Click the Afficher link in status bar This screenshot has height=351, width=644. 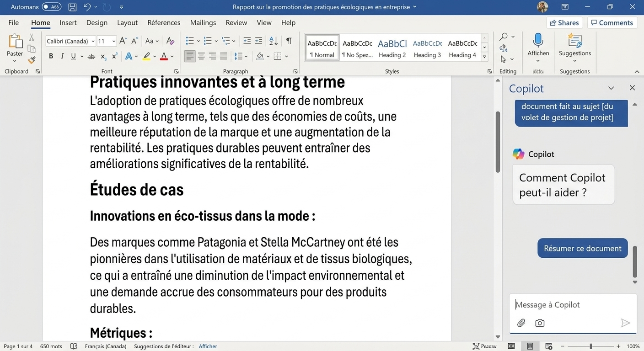[x=208, y=346]
